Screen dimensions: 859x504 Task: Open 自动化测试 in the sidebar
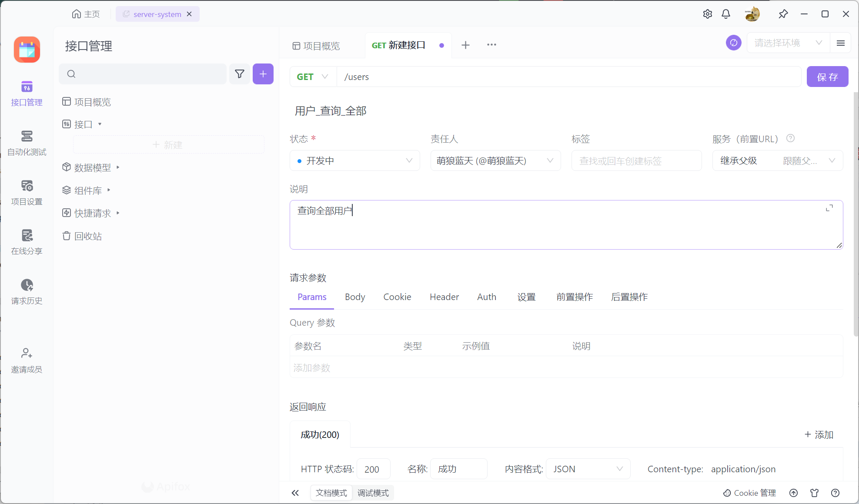point(27,143)
